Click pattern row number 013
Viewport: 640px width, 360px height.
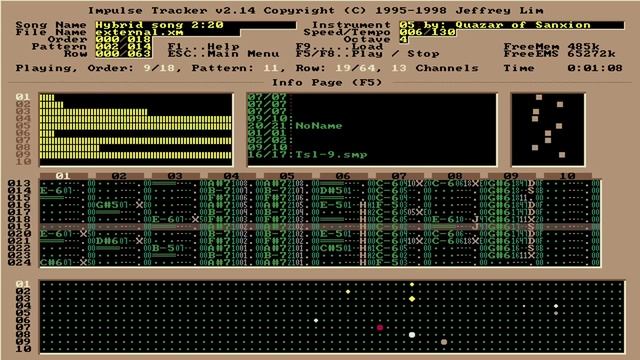tap(19, 183)
